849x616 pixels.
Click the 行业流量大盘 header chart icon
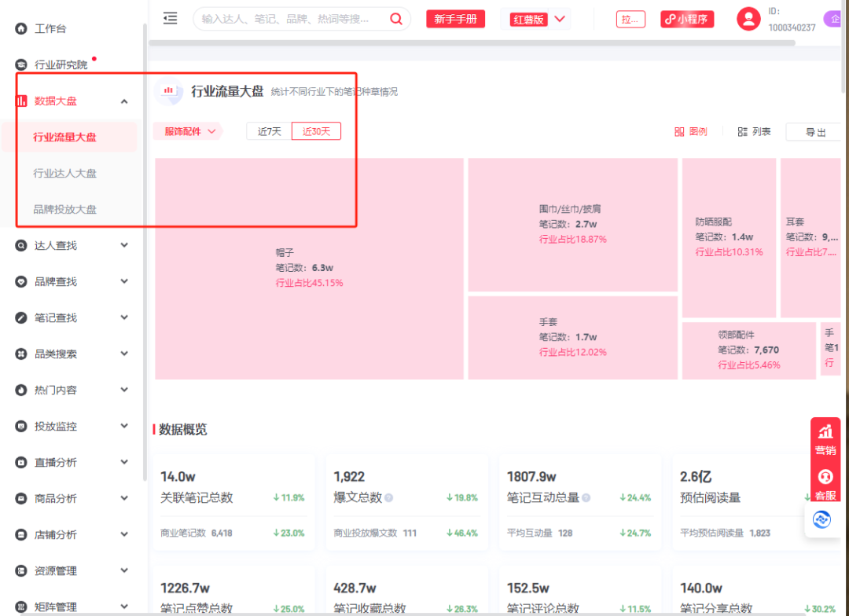coord(169,91)
